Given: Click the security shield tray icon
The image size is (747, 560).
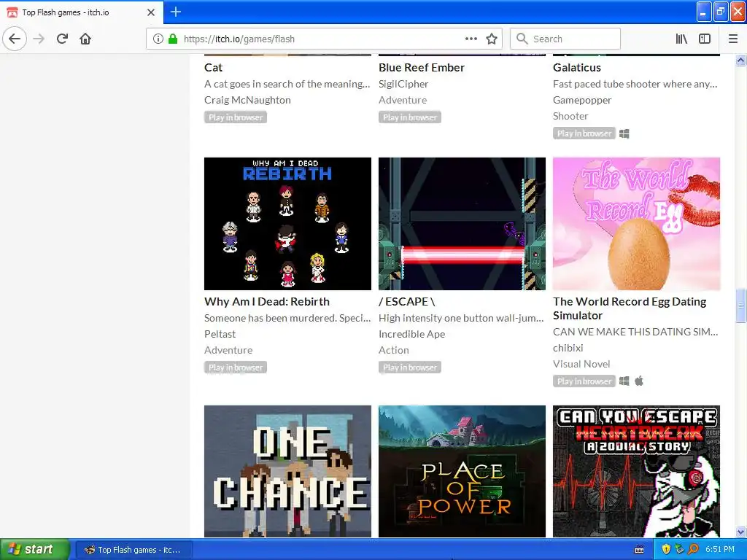Looking at the screenshot, I should [x=666, y=549].
